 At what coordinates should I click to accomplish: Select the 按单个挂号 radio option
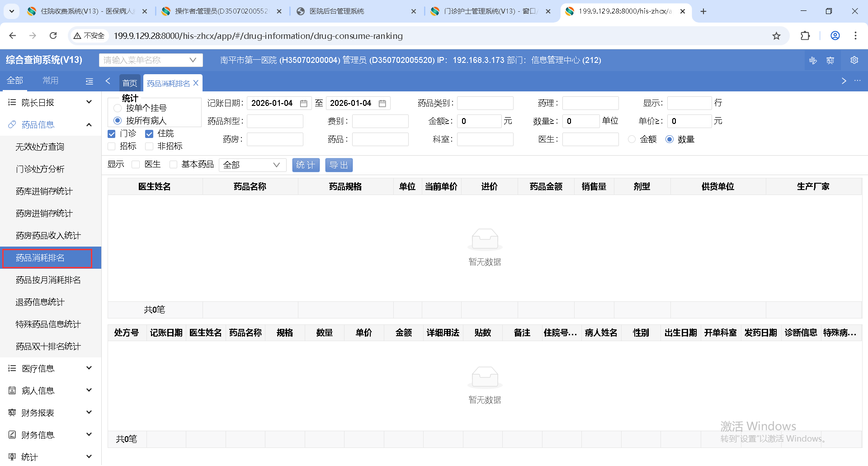[118, 108]
